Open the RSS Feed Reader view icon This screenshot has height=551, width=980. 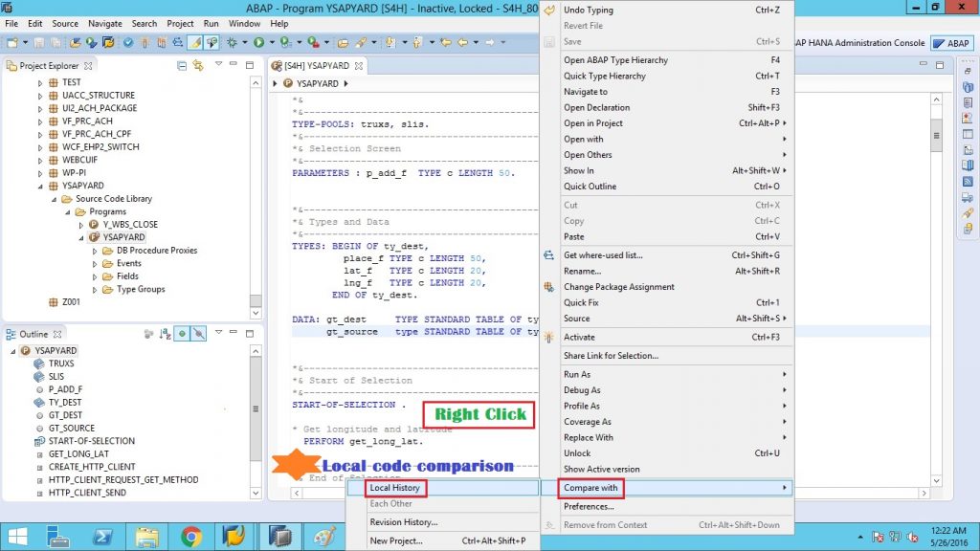click(x=968, y=181)
